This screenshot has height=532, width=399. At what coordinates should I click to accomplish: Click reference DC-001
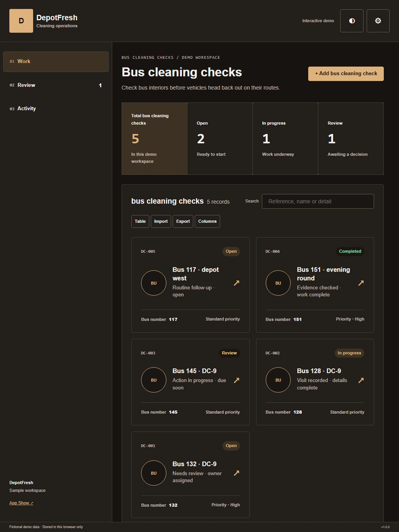148,446
